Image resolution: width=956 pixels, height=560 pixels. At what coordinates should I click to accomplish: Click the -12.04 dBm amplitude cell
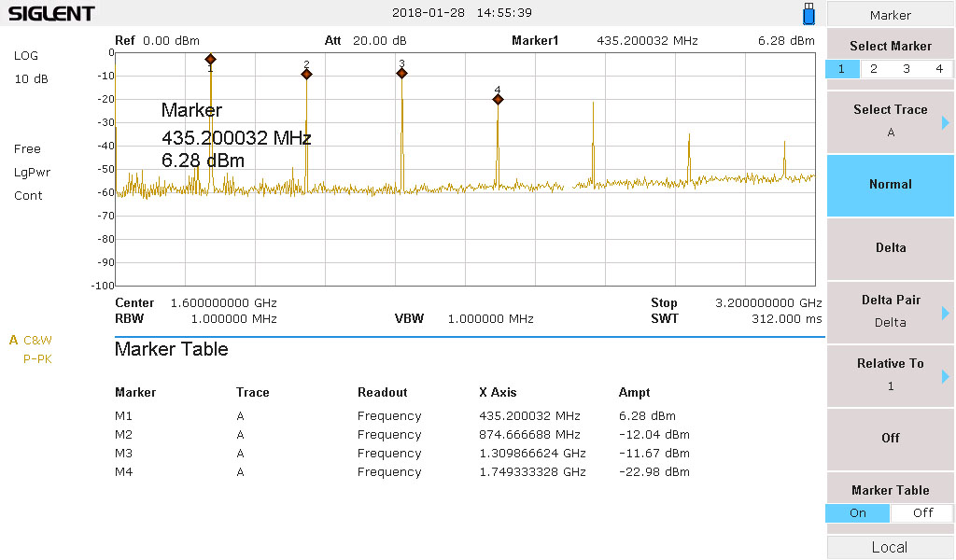pos(654,435)
